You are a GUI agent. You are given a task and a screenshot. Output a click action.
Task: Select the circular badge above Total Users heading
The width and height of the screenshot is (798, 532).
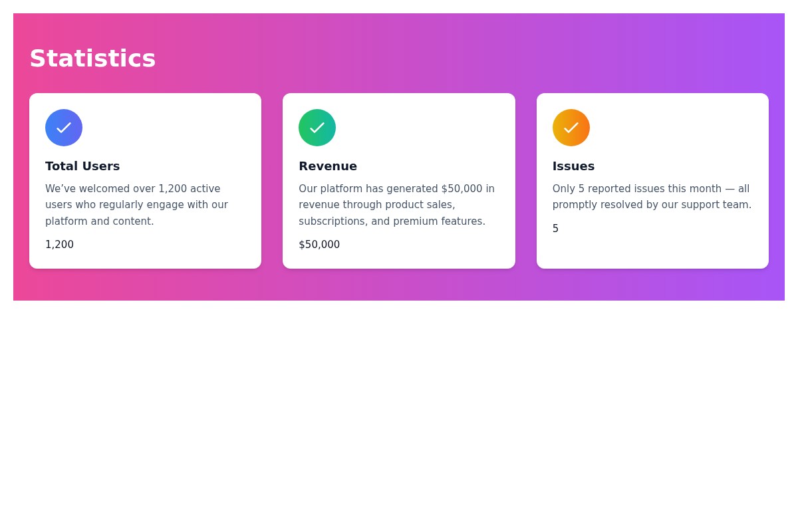coord(64,128)
